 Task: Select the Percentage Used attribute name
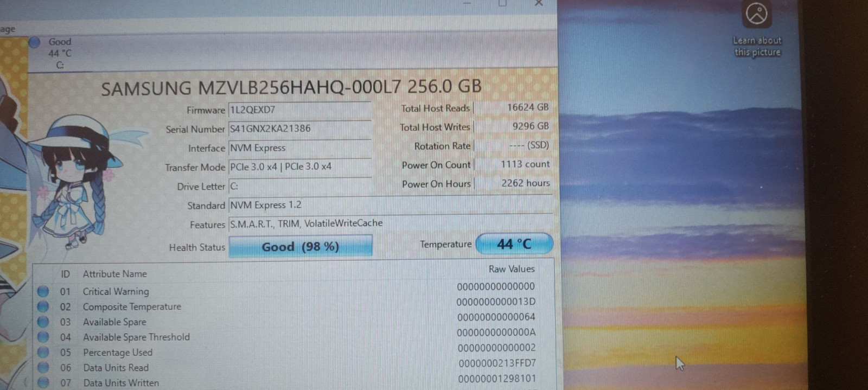click(x=118, y=353)
